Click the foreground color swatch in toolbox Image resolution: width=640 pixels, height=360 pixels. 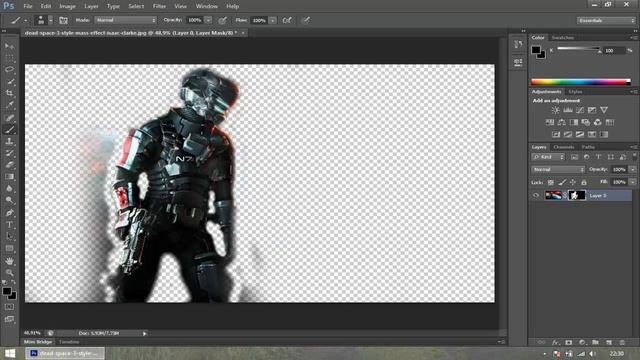click(x=7, y=291)
